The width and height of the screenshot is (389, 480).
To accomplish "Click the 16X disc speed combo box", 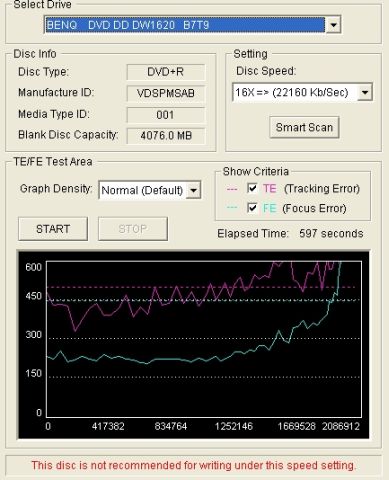I will click(x=302, y=92).
